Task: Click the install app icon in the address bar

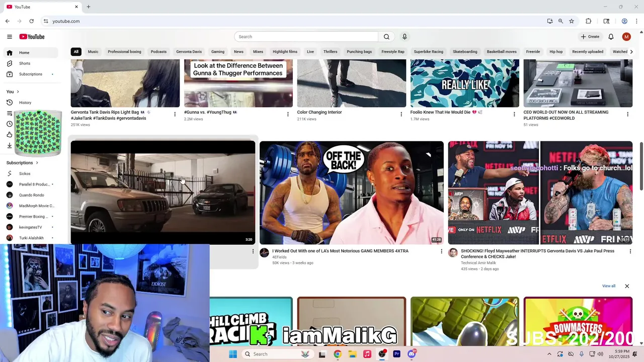Action: coord(550,21)
